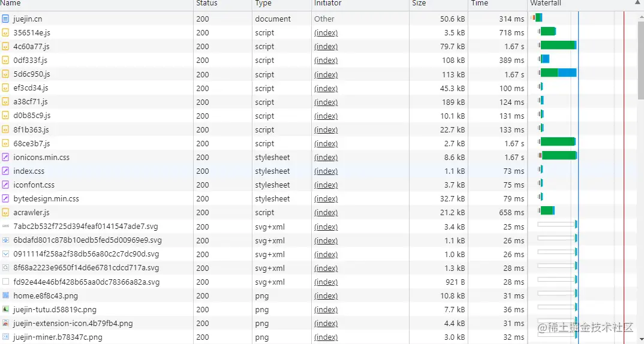Click the script icon beside acrawler.js
644x344 pixels.
click(x=5, y=213)
